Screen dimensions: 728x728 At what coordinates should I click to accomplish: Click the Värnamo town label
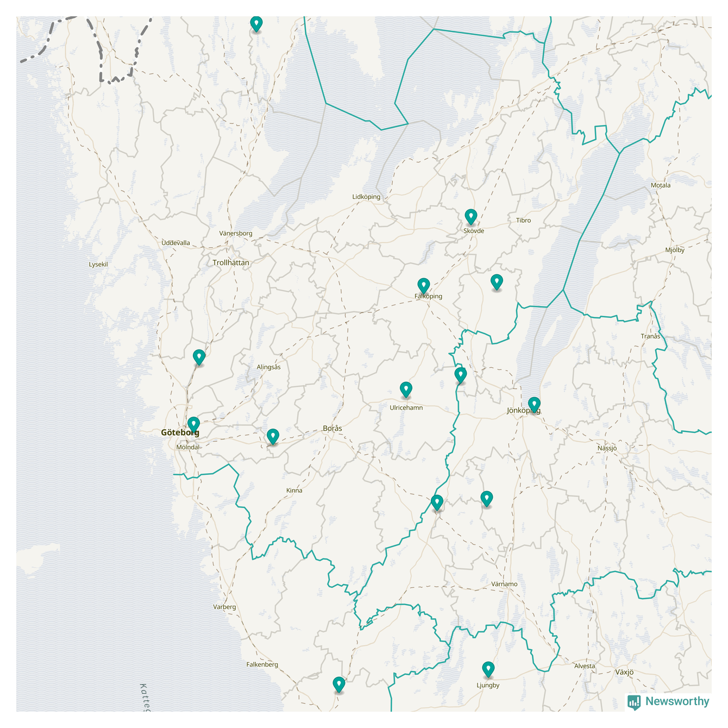click(504, 584)
